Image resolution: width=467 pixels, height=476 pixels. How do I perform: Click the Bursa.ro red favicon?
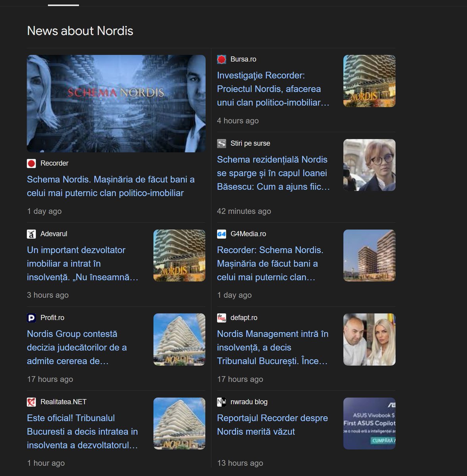point(222,59)
